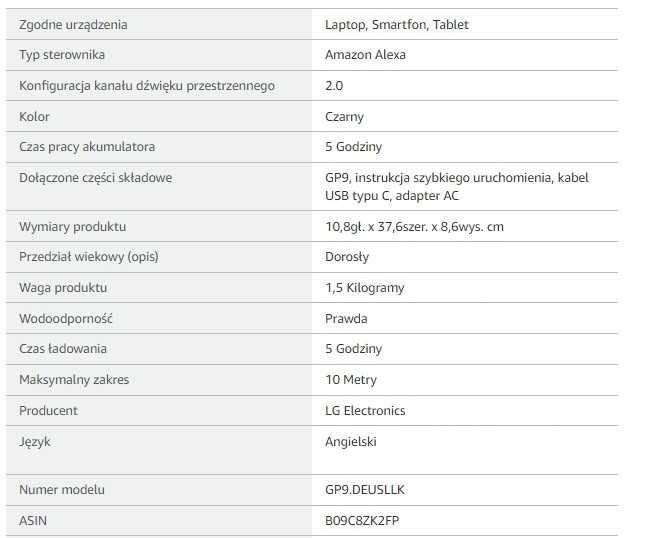The height and width of the screenshot is (538, 661).
Task: Click the "Czas pracy akumulatora" label
Action: coord(87,147)
